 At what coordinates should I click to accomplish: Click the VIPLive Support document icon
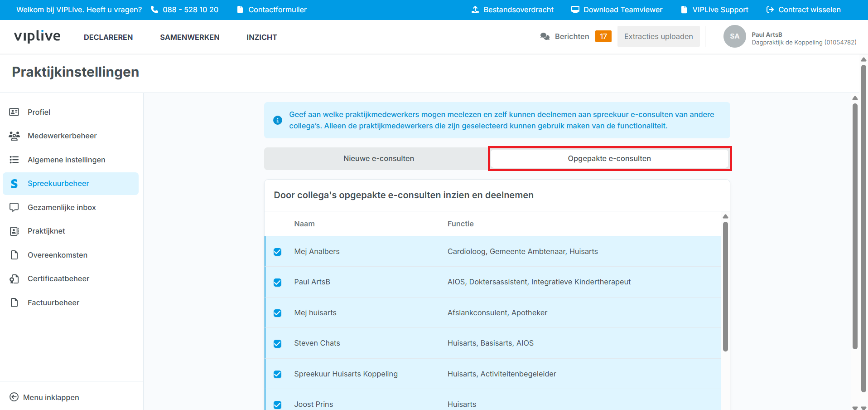pyautogui.click(x=684, y=10)
